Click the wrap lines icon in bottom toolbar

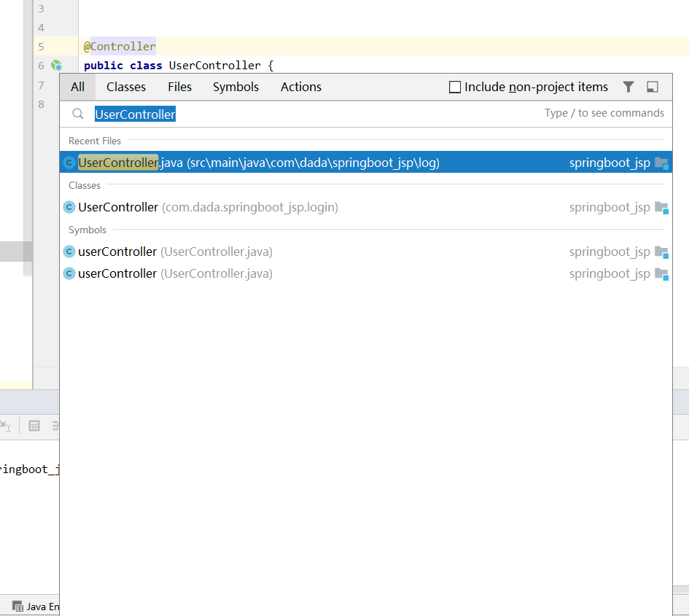coord(55,426)
